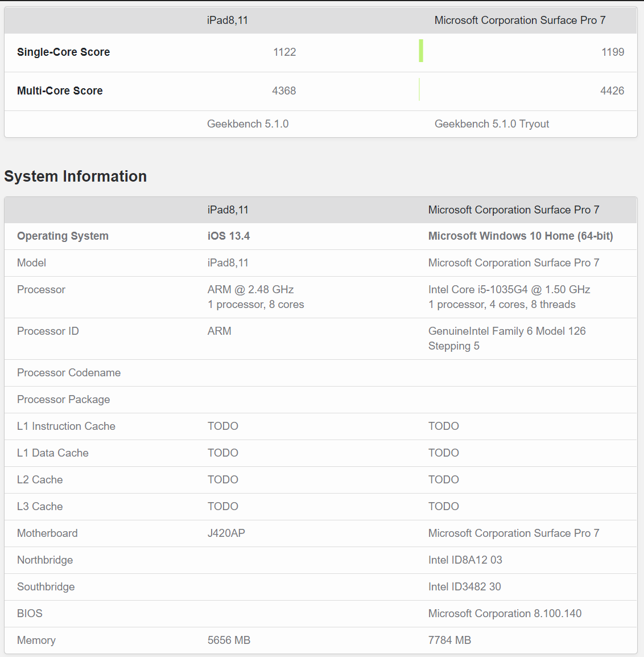The height and width of the screenshot is (657, 644).
Task: Select 'ARM @ 2.48 GHz' text
Action: click(x=250, y=290)
